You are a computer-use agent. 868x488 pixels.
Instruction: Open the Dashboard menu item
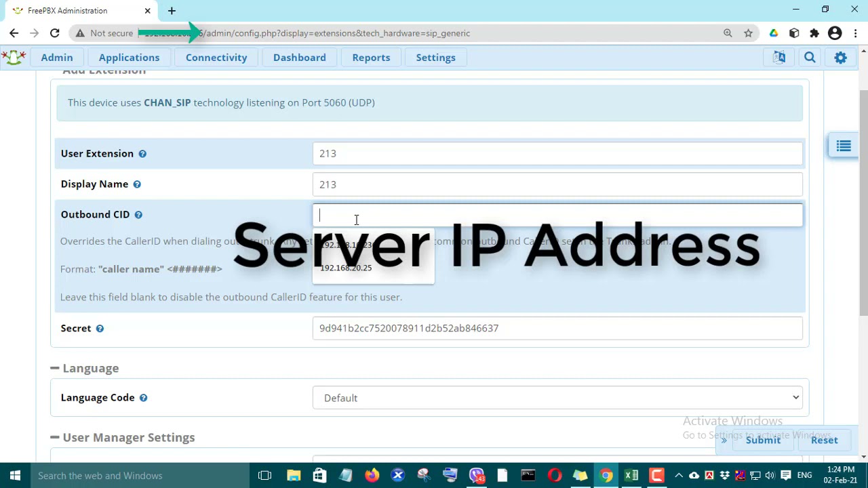(x=300, y=58)
